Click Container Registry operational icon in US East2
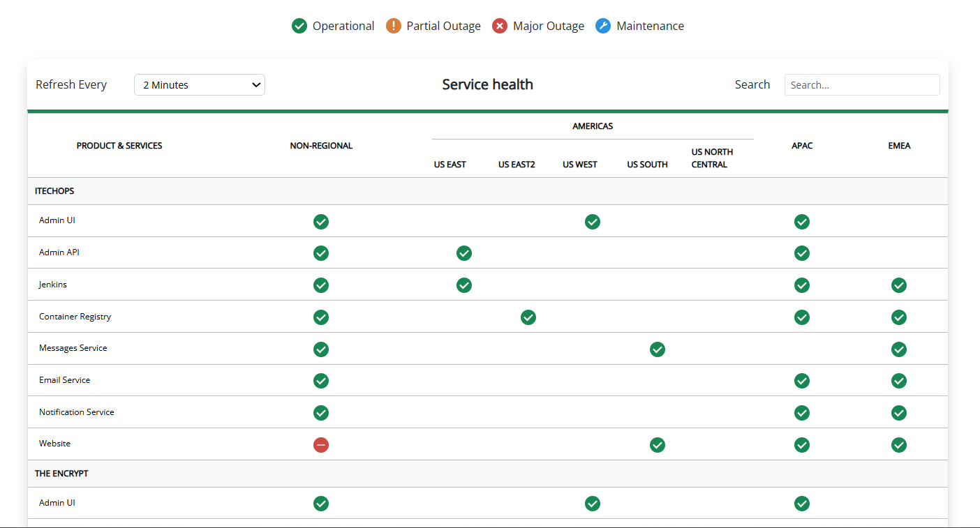 pos(528,317)
